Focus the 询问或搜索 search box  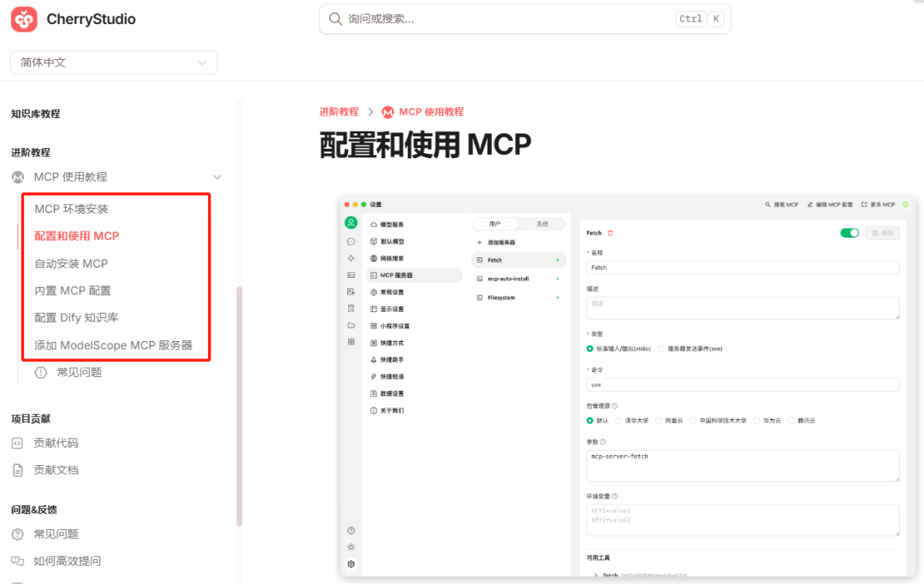(524, 19)
